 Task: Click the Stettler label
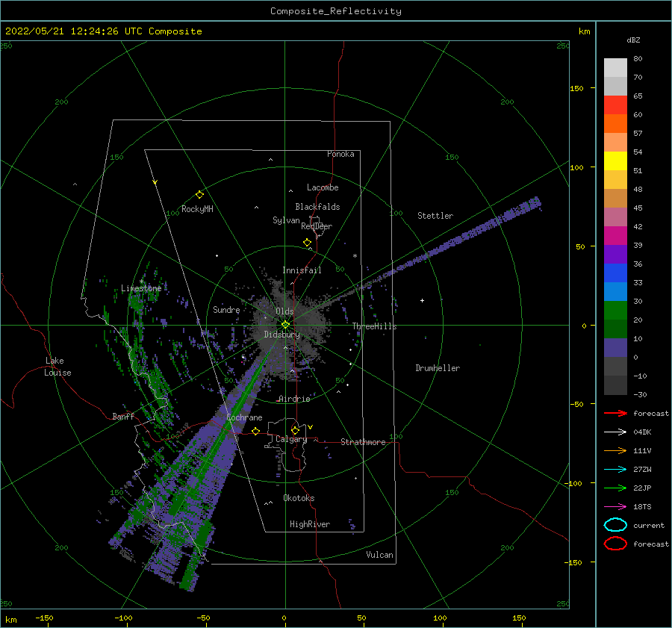[435, 216]
